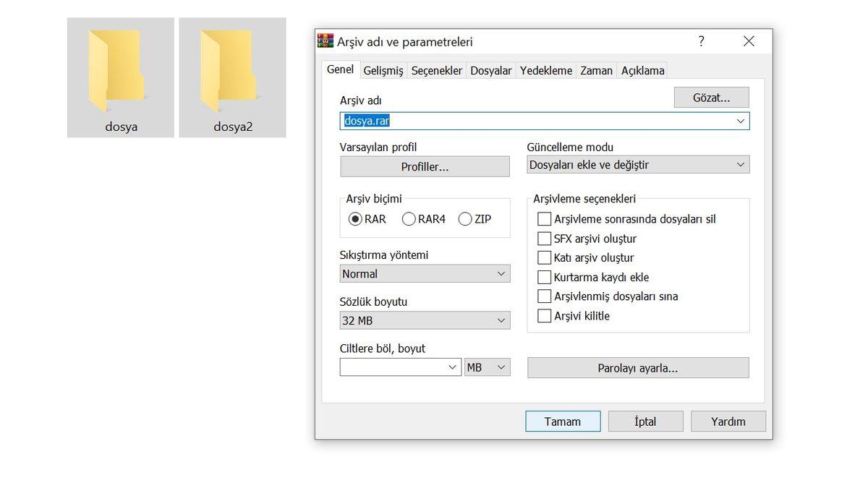Enable SFX arşivi oluştur checkbox
Viewport: 868px width, 488px height.
point(545,239)
